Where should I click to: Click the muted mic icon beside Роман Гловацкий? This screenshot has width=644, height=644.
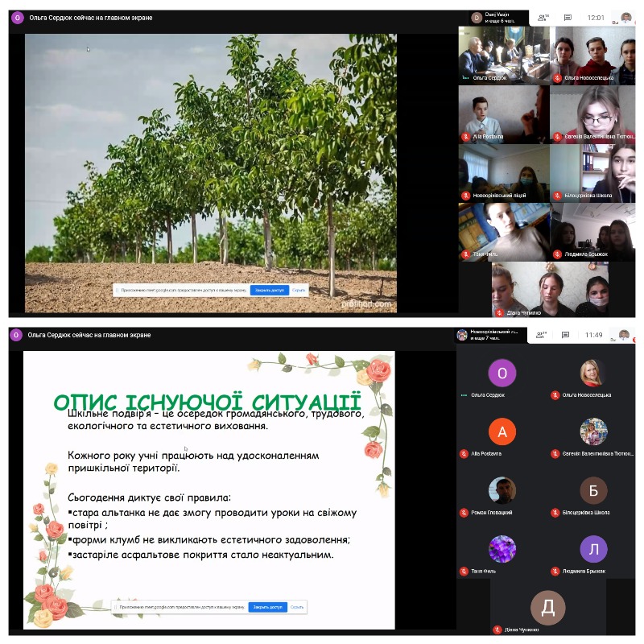tap(464, 513)
